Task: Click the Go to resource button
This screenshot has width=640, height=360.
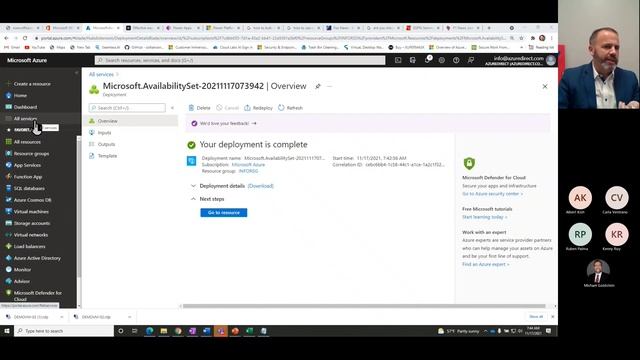Action: [224, 213]
